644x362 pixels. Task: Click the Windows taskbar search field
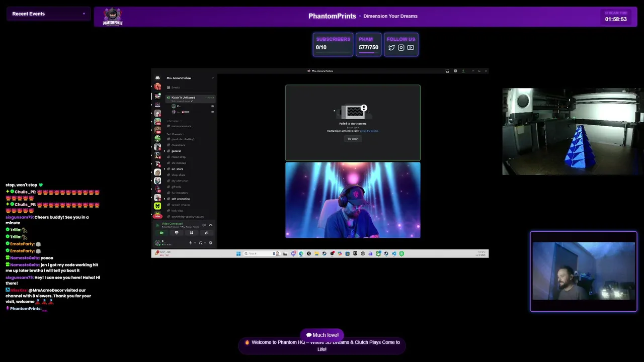click(262, 253)
